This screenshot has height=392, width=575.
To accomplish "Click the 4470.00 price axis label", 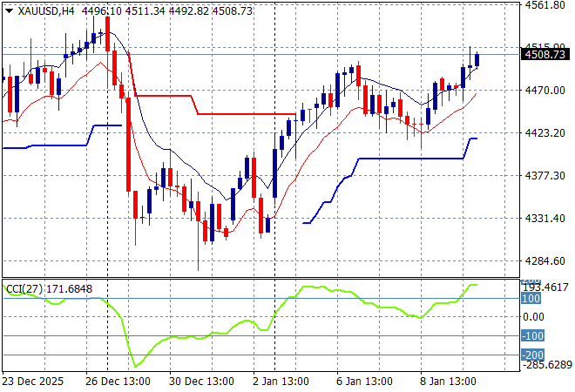I will pos(545,90).
